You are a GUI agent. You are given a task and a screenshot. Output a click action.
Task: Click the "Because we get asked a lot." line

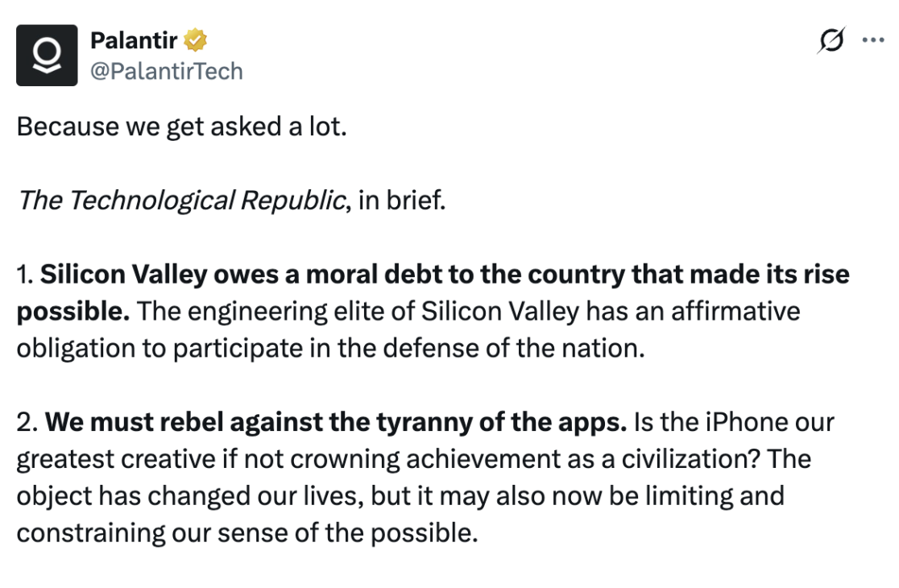[x=181, y=126]
